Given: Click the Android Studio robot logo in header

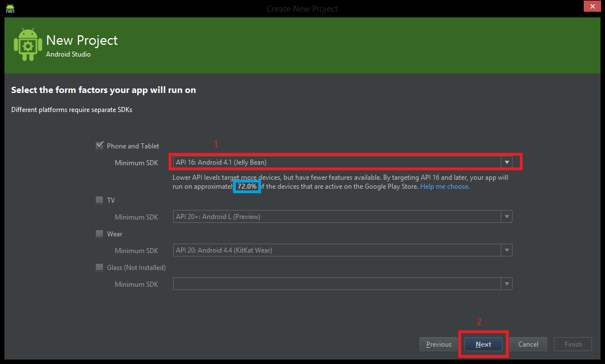Looking at the screenshot, I should 27,45.
